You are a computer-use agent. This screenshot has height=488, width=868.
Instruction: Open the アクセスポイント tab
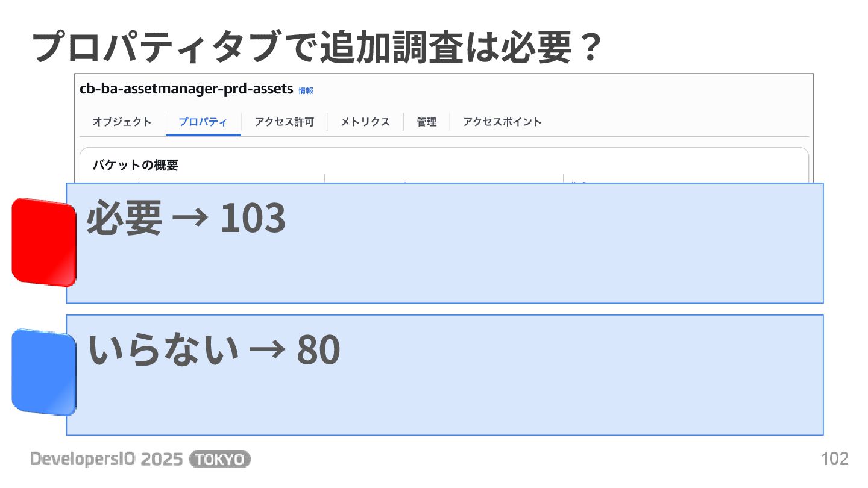coord(502,122)
